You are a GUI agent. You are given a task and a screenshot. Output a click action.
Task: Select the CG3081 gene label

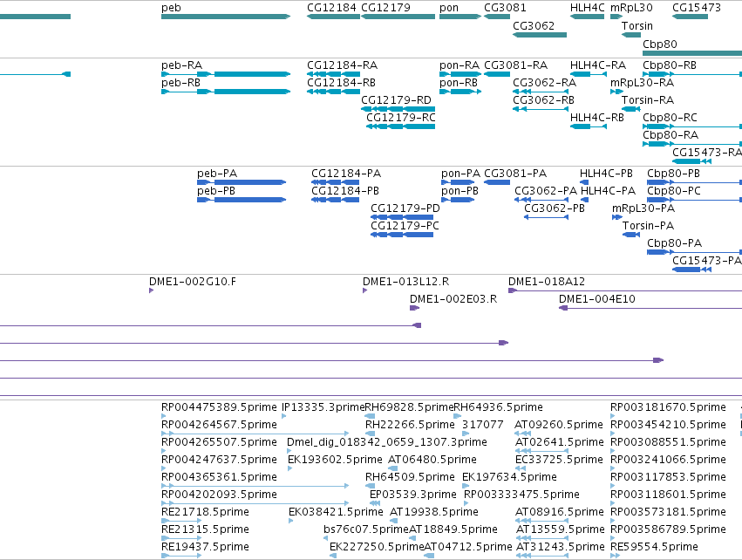(x=505, y=8)
